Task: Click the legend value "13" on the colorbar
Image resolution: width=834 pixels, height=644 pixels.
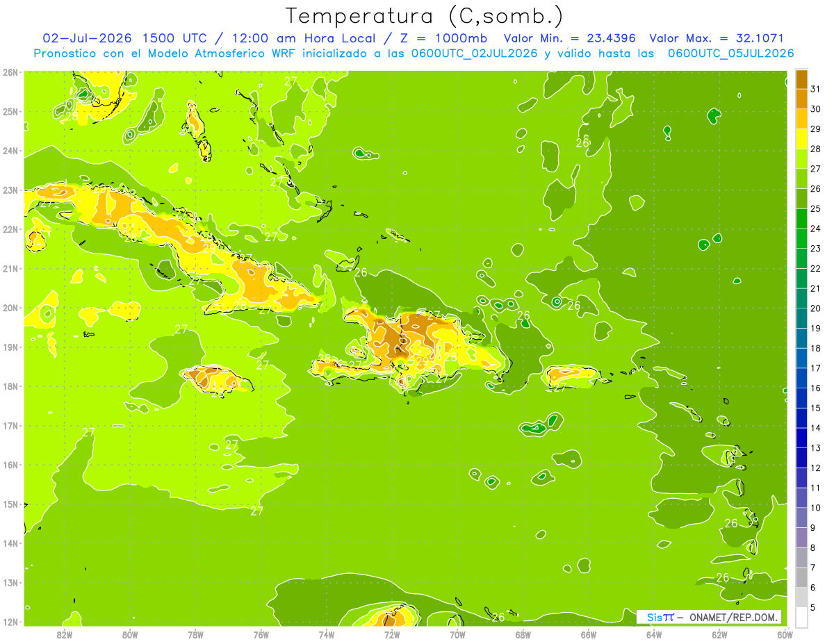Action: (816, 448)
